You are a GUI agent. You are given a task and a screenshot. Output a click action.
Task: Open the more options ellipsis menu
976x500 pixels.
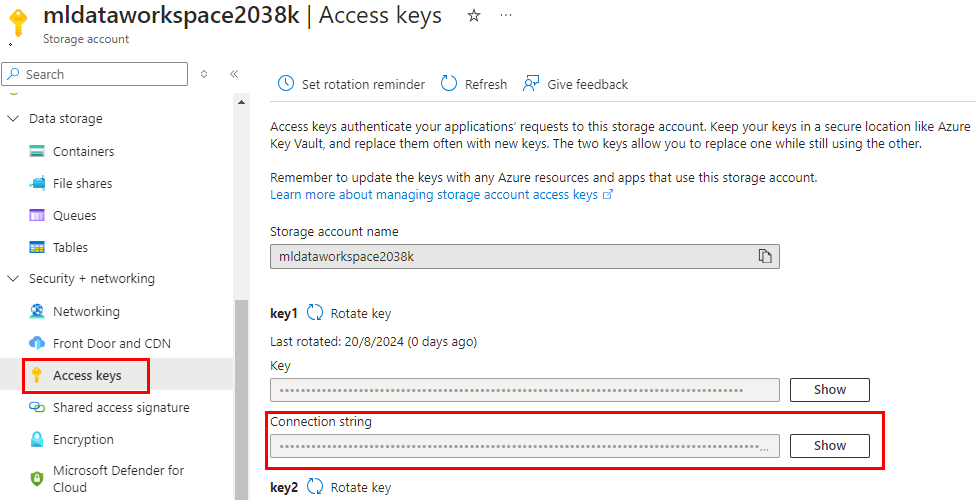506,16
